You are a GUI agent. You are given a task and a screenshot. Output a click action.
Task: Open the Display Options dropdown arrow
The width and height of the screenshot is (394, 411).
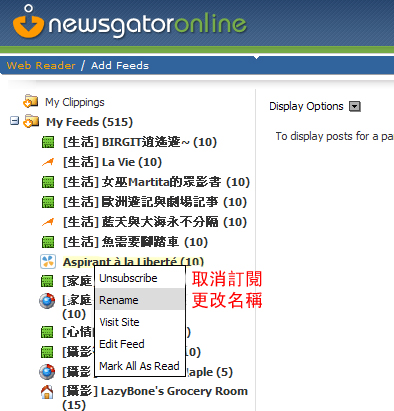coord(355,106)
